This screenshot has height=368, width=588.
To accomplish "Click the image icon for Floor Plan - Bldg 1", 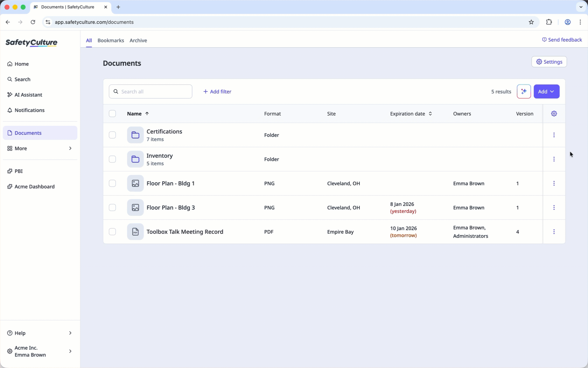I will (135, 183).
